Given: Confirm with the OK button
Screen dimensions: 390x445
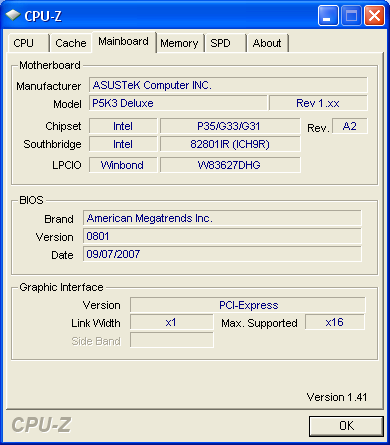Looking at the screenshot, I should click(346, 426).
